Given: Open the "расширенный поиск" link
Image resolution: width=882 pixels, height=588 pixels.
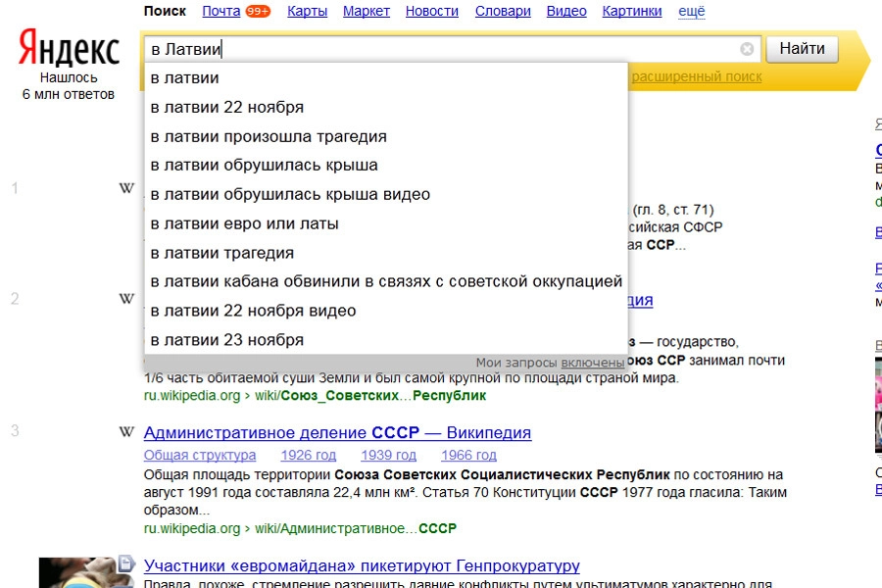Looking at the screenshot, I should [696, 76].
